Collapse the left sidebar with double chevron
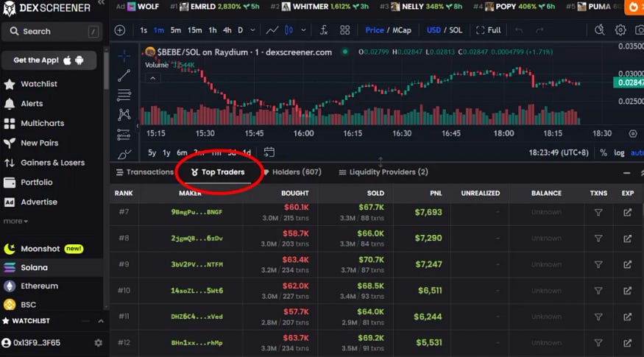The image size is (644, 357). 101,3
